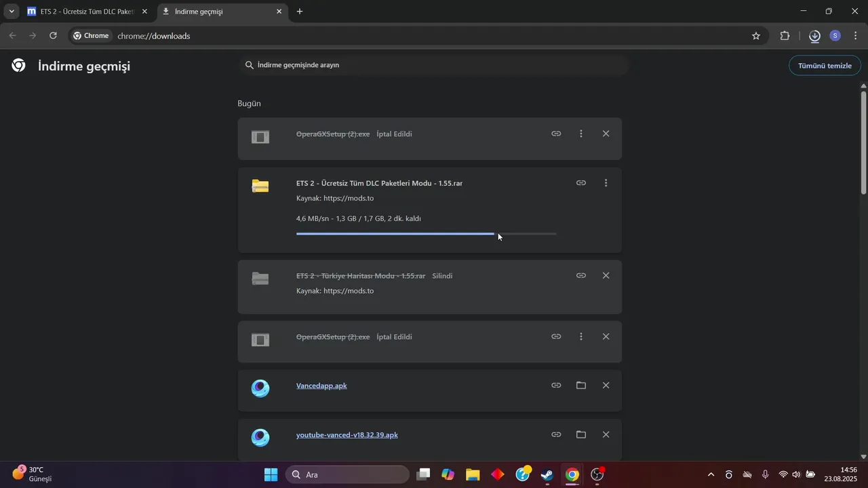Remove Türkiye Haritası Modu entry from list
Image resolution: width=868 pixels, height=488 pixels.
(x=606, y=276)
